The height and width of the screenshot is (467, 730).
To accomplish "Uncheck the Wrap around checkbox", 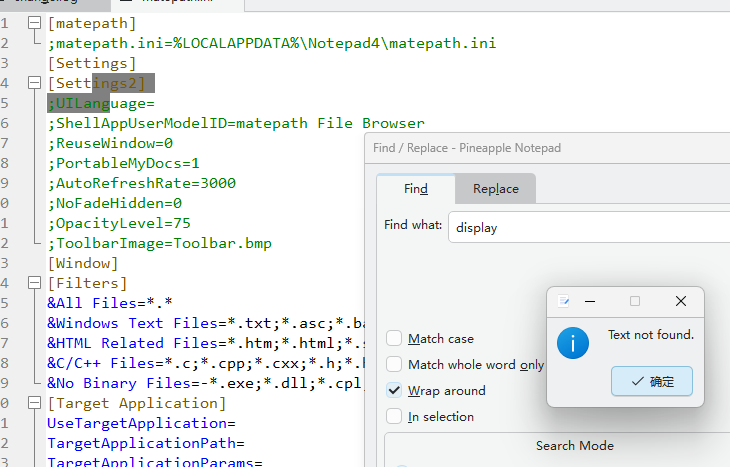I will [395, 391].
